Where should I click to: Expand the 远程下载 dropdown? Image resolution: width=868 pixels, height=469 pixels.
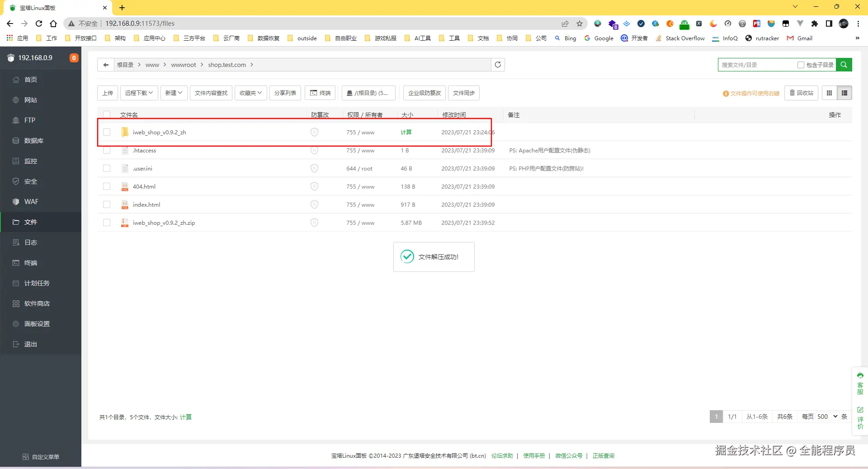[x=139, y=93]
